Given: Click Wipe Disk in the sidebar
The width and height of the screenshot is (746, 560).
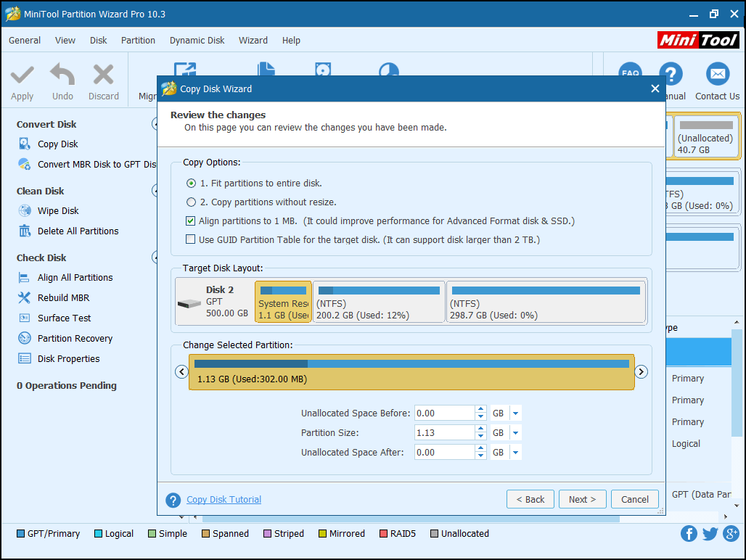Looking at the screenshot, I should click(58, 210).
